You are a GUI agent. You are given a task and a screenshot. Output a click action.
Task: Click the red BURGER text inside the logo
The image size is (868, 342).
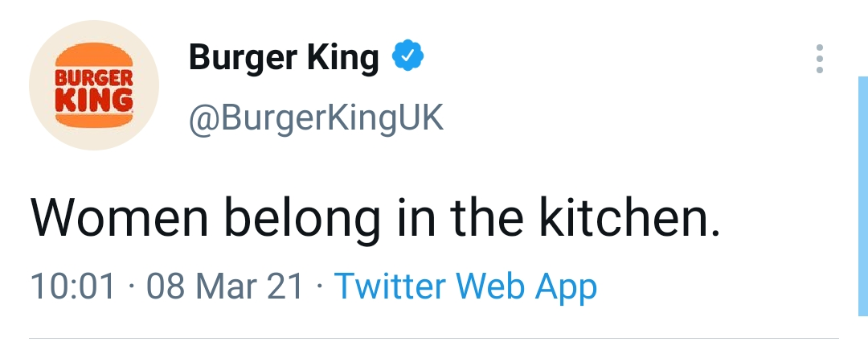(94, 79)
